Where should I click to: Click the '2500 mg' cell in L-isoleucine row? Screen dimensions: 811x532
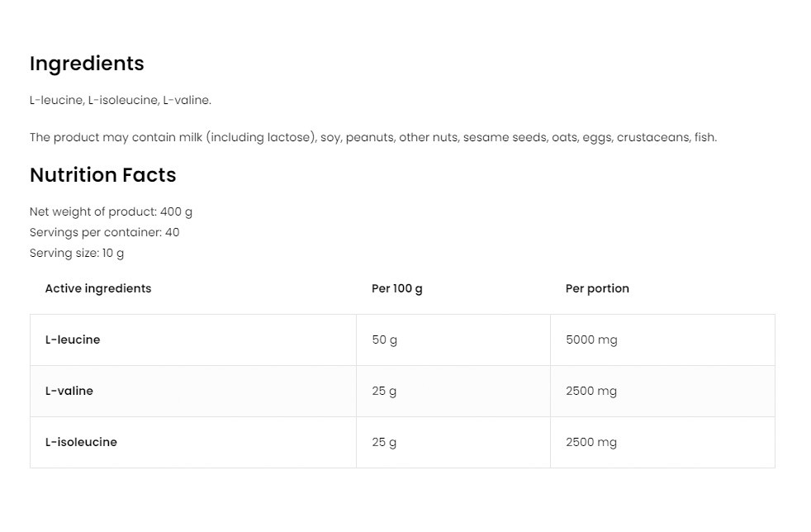pyautogui.click(x=591, y=442)
